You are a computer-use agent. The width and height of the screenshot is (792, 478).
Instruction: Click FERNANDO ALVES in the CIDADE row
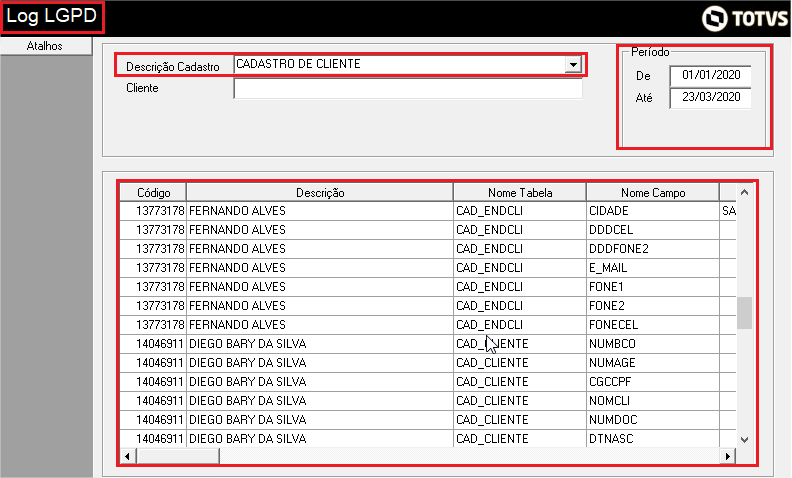[237, 211]
